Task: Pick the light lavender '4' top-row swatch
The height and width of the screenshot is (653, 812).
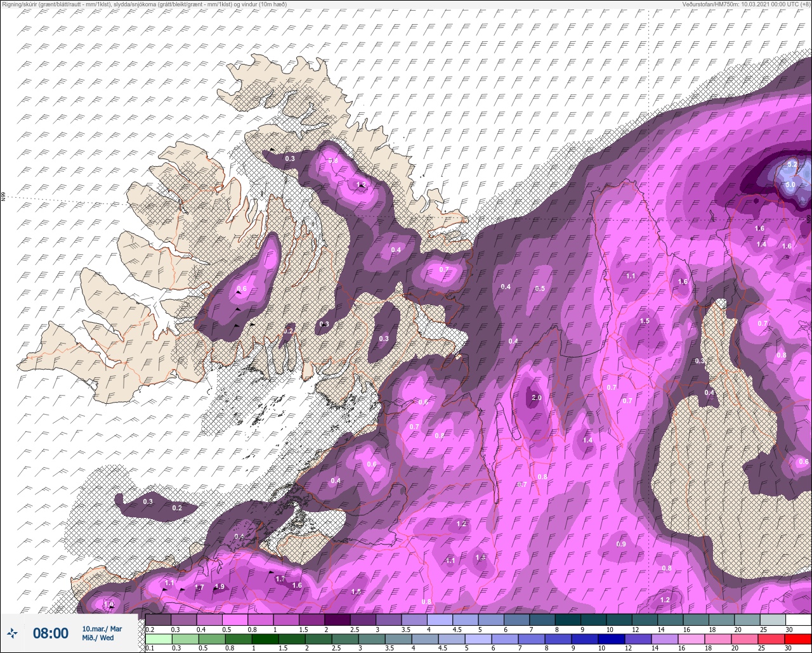Action: (440, 619)
